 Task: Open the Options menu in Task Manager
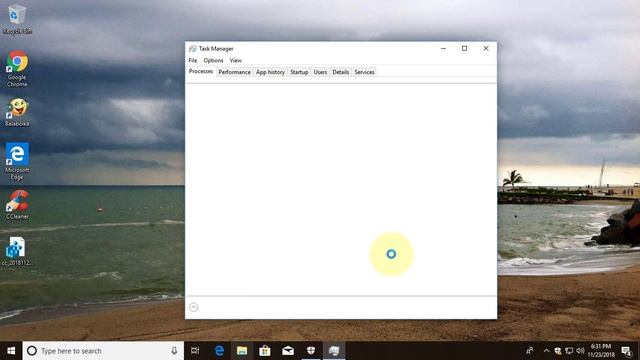point(213,60)
